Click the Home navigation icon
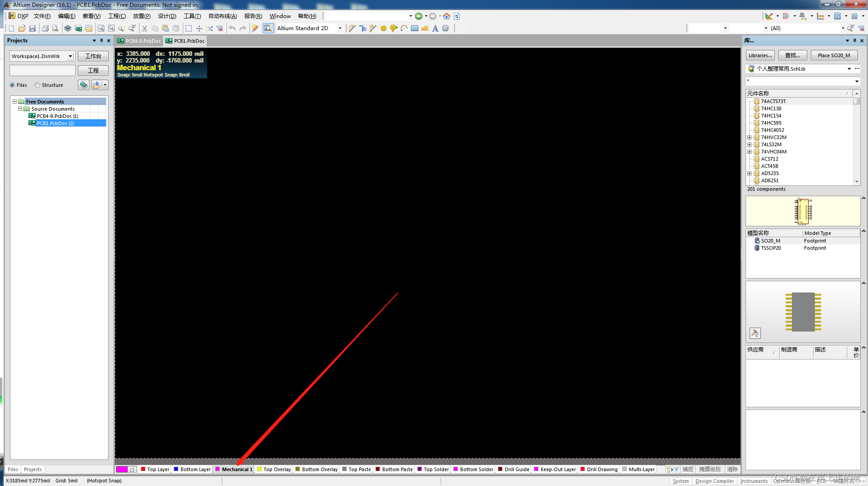The image size is (868, 486). [446, 16]
